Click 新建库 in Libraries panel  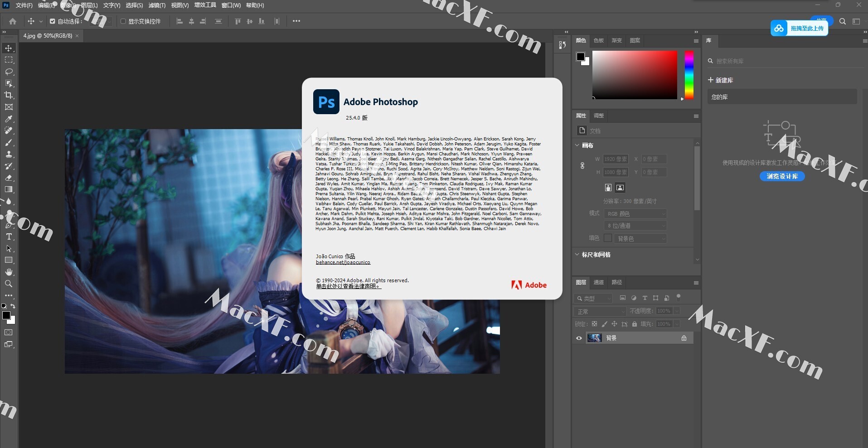[721, 80]
